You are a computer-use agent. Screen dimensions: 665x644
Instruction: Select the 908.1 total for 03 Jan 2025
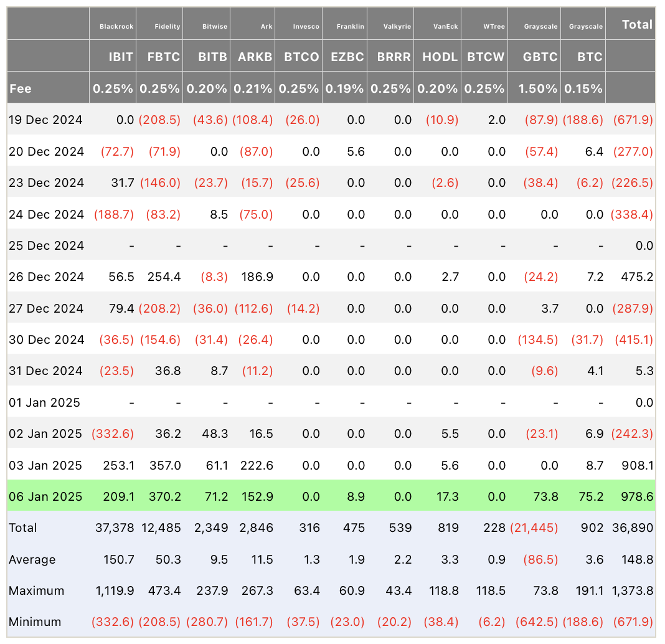coord(637,465)
